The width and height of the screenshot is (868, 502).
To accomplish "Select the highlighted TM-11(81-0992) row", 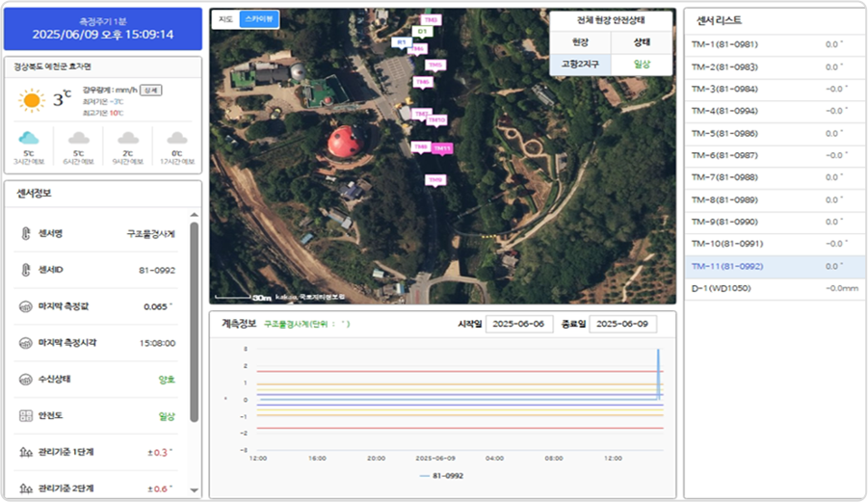I will coord(775,266).
